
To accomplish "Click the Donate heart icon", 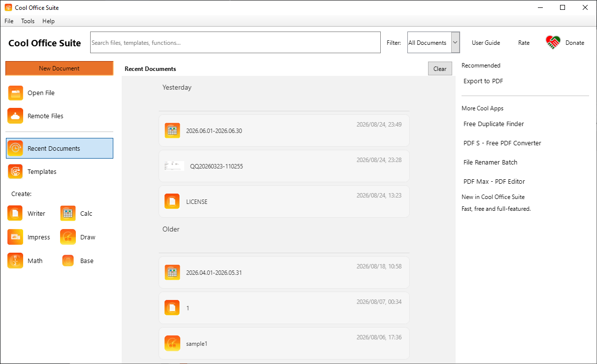I will (553, 42).
